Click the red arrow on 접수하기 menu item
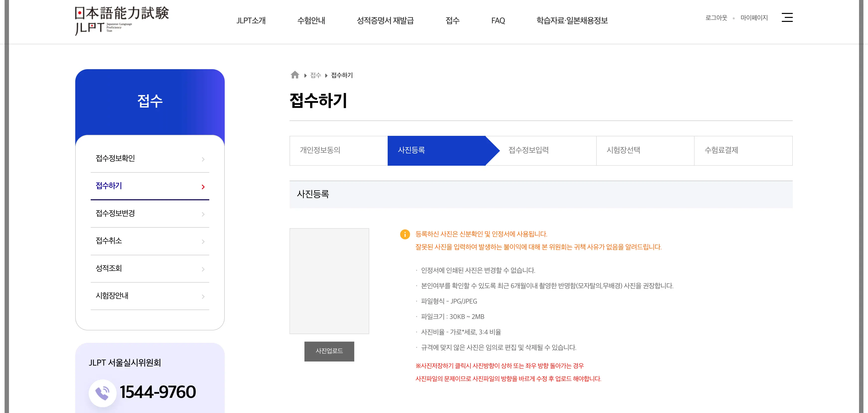Screen dimensions: 868x413 pos(203,187)
